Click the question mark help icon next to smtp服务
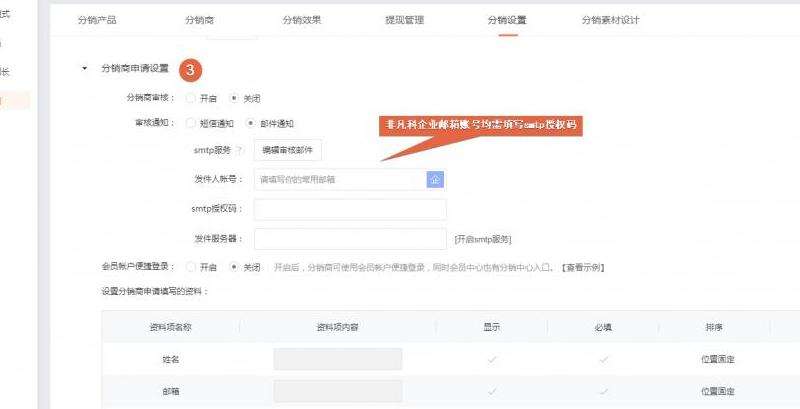The image size is (800, 409). click(x=240, y=150)
